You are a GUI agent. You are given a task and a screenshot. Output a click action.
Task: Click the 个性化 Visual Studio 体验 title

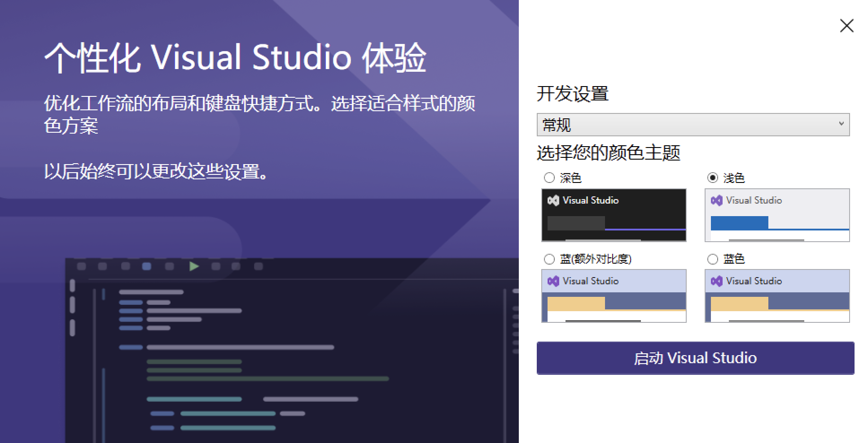tap(235, 58)
